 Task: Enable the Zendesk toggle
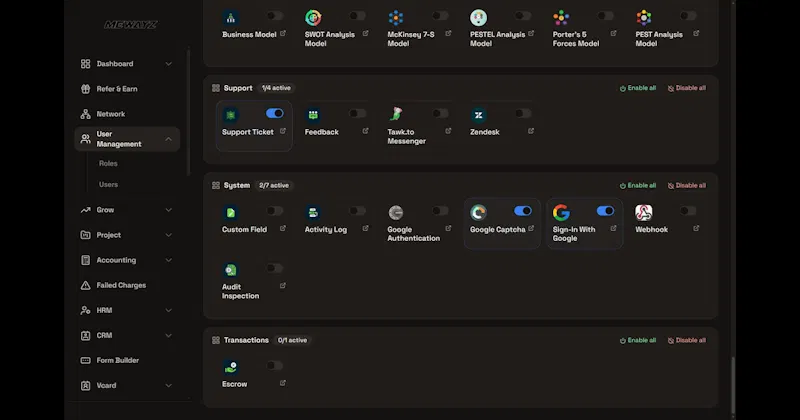pos(522,113)
